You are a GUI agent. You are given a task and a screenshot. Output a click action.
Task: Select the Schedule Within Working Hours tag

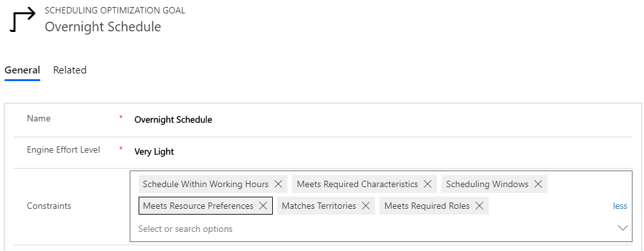[x=205, y=184]
